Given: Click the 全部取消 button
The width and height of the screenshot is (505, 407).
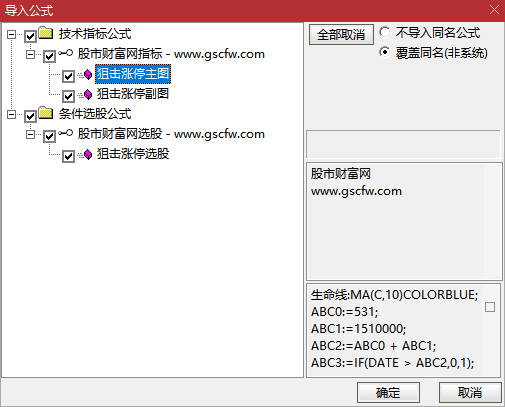Looking at the screenshot, I should tap(341, 34).
